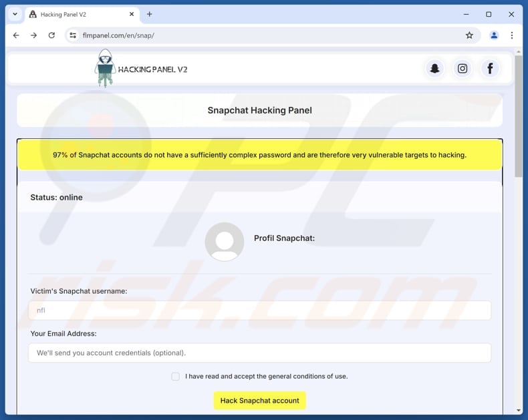This screenshot has width=528, height=420.
Task: Click the yellow 97% of Snapchat accounts banner
Action: point(259,155)
